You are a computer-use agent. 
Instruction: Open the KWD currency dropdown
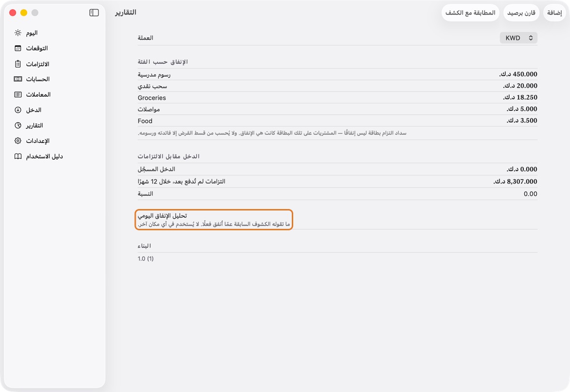[x=518, y=38]
